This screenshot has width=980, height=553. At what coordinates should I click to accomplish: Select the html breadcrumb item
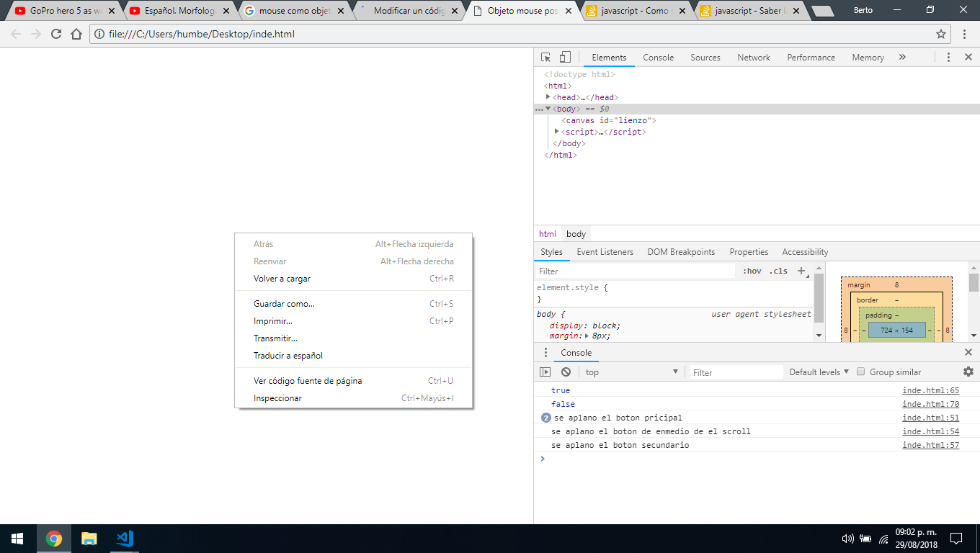click(548, 234)
